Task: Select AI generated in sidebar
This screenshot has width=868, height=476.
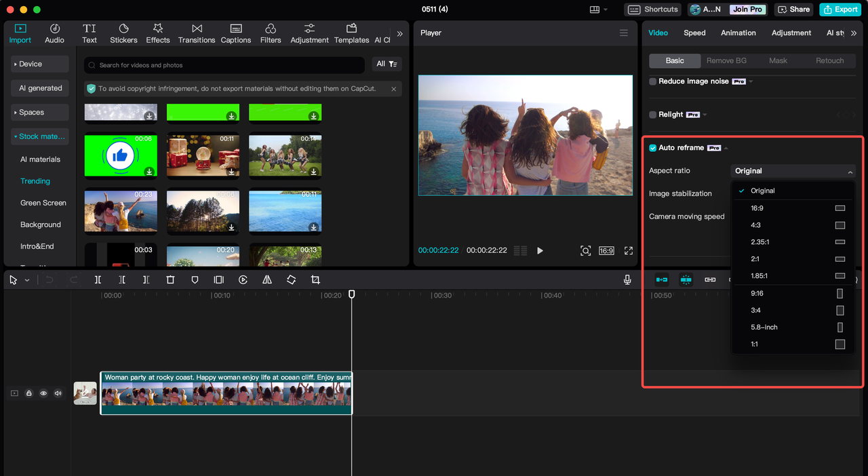Action: [39, 88]
